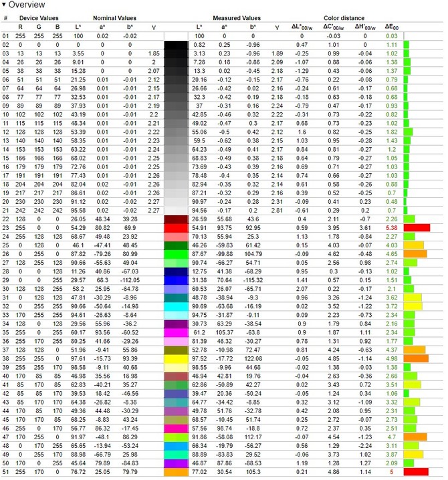Click the nominal L* value 97.61
Image resolution: width=448 pixels, height=480 pixels.
(78, 359)
